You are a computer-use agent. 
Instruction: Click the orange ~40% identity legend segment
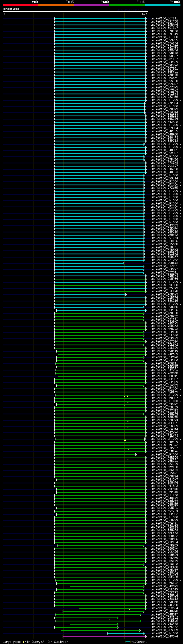[x=56, y=5]
